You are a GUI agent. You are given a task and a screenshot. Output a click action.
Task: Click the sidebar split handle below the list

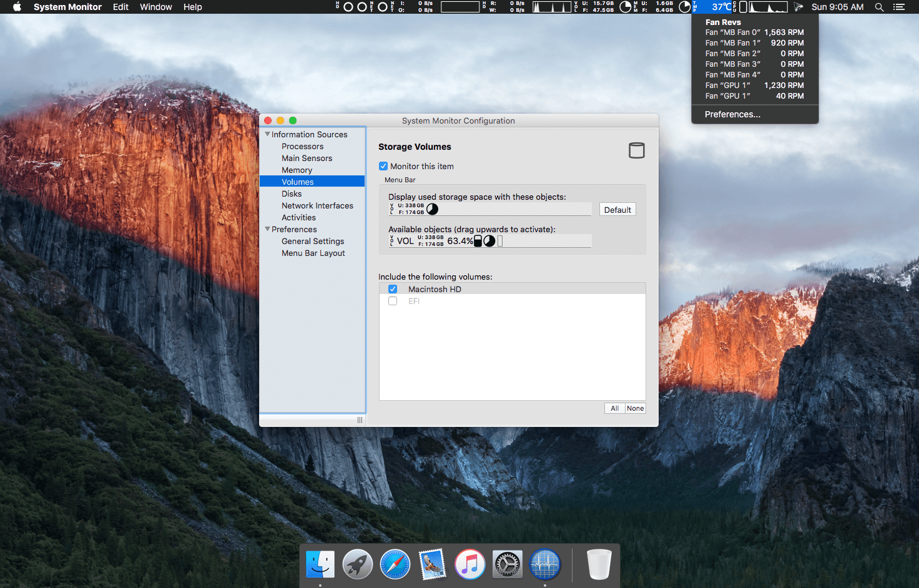point(360,420)
